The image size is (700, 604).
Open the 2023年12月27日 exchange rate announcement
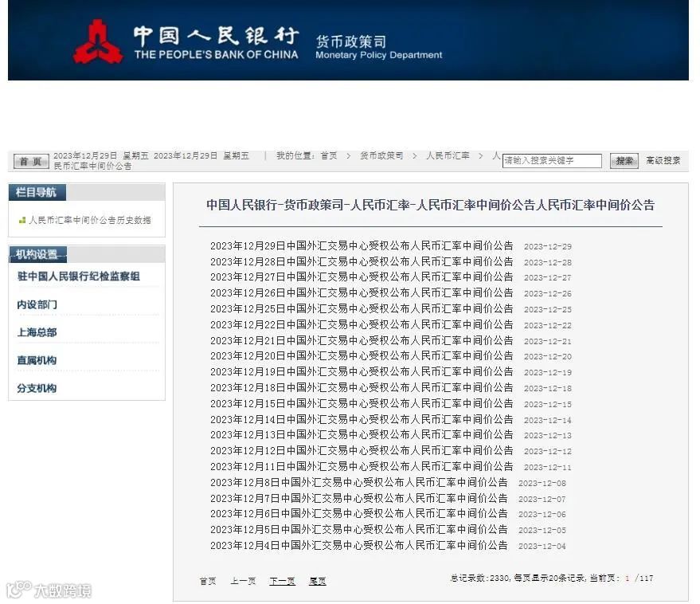coord(362,277)
